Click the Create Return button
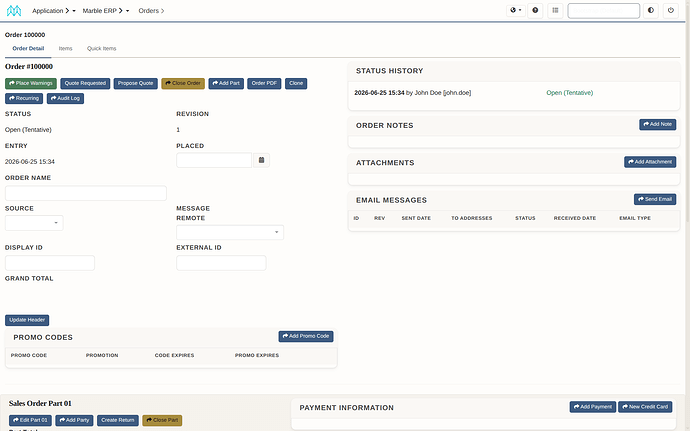This screenshot has width=690, height=431. coord(118,420)
